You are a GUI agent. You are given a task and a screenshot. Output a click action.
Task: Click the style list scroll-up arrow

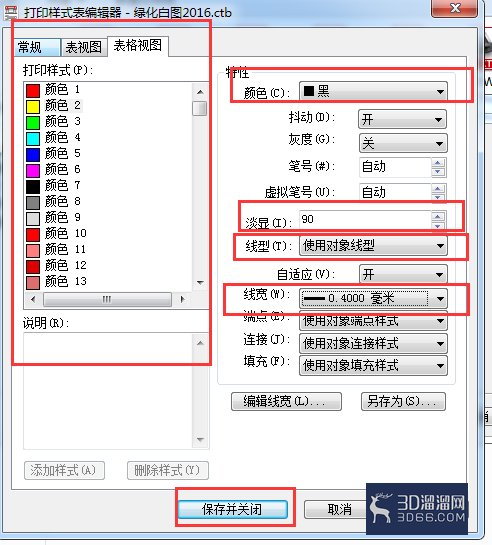coord(200,92)
